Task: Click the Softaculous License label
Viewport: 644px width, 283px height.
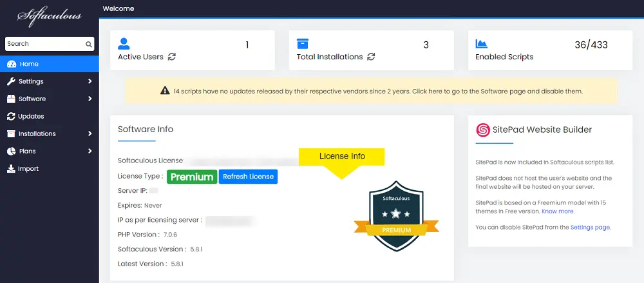Action: 150,161
